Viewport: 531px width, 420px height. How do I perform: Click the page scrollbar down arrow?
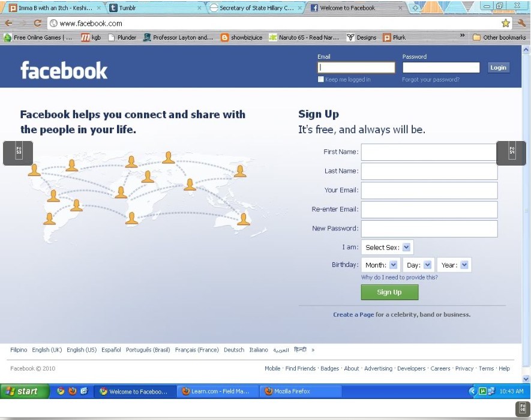(x=526, y=379)
